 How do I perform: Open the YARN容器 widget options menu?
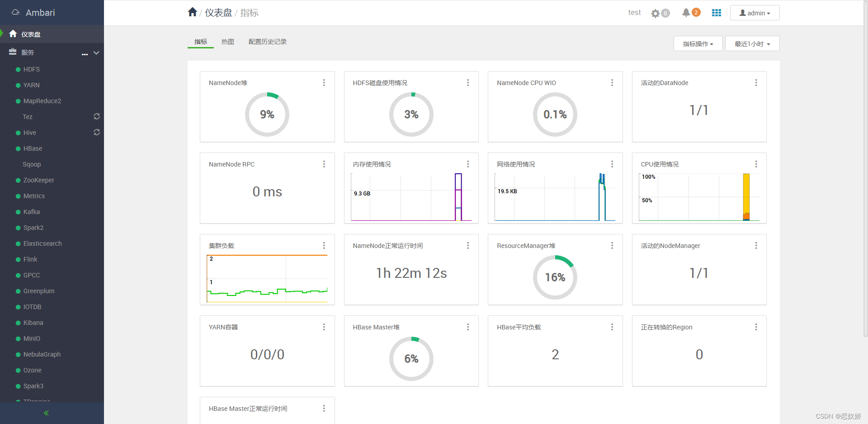click(324, 327)
